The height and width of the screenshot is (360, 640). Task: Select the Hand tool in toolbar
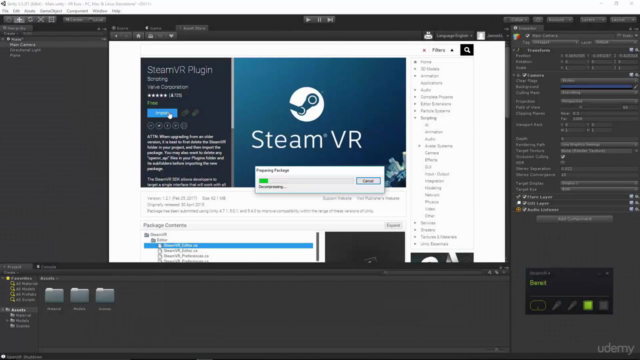(x=9, y=20)
